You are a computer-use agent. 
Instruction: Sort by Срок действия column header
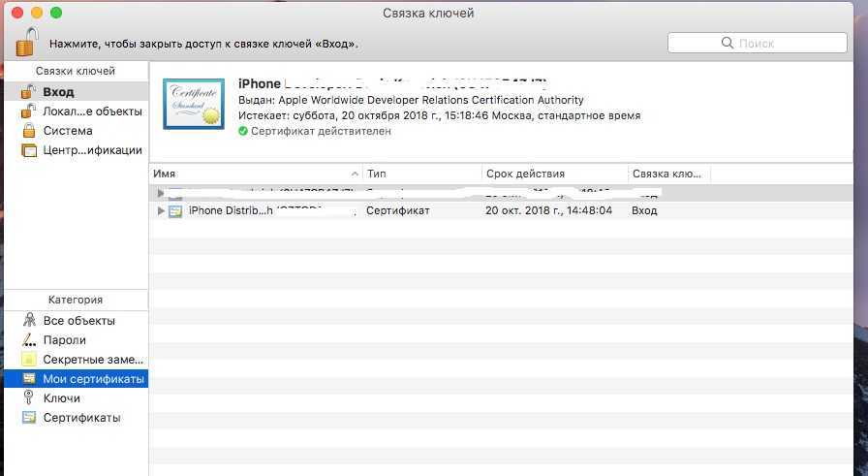point(554,174)
